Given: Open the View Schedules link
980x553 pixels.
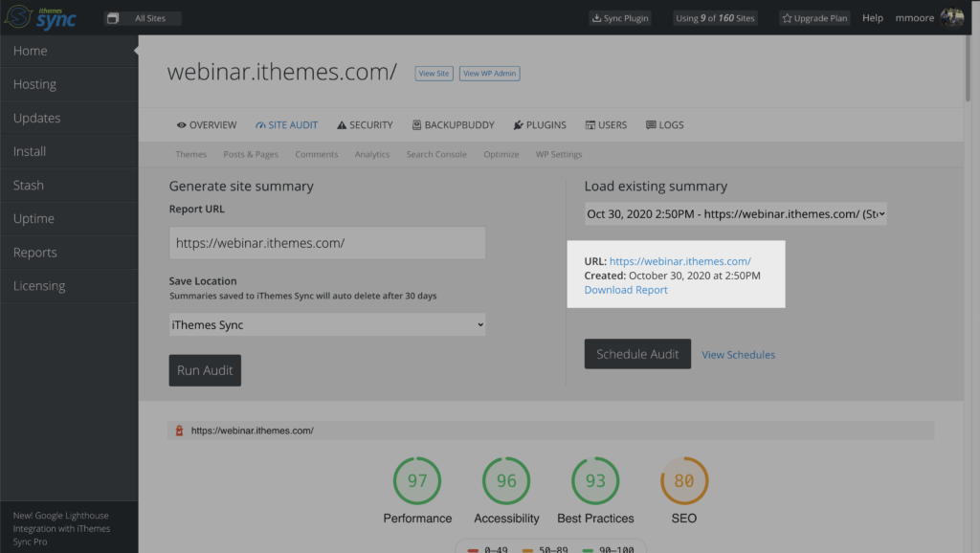Looking at the screenshot, I should click(738, 355).
